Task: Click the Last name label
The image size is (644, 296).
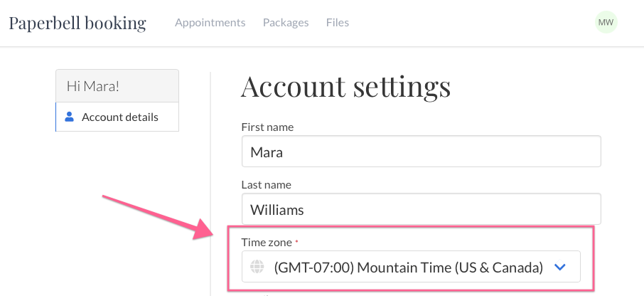Action: [x=266, y=184]
